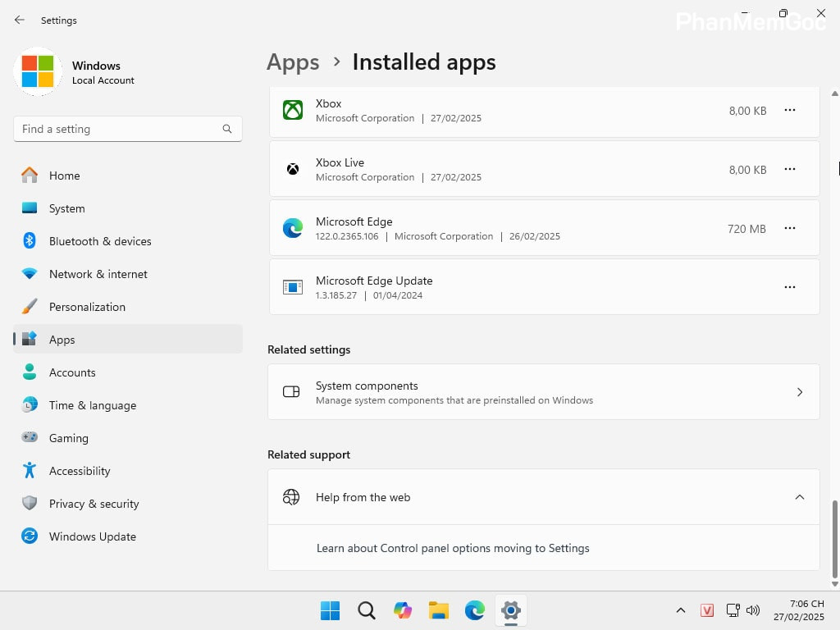Open Gaming settings in the sidebar
Viewport: 840px width, 630px height.
point(68,437)
